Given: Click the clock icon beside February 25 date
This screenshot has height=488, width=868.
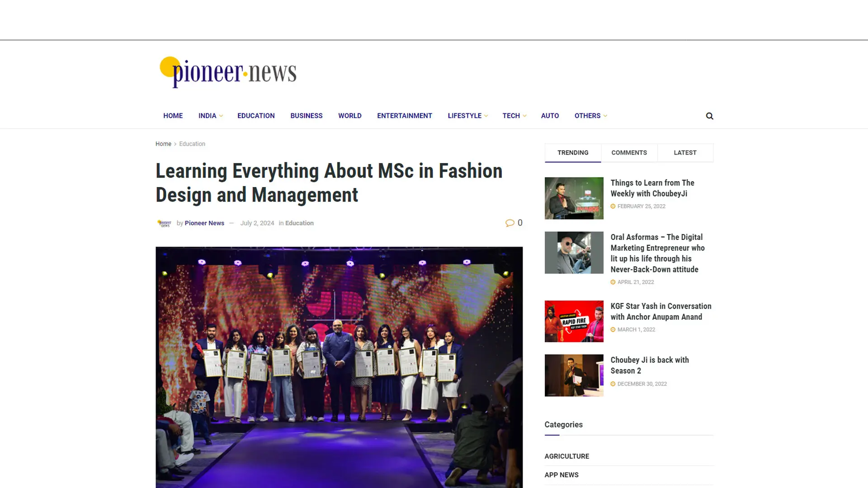Looking at the screenshot, I should (x=613, y=206).
